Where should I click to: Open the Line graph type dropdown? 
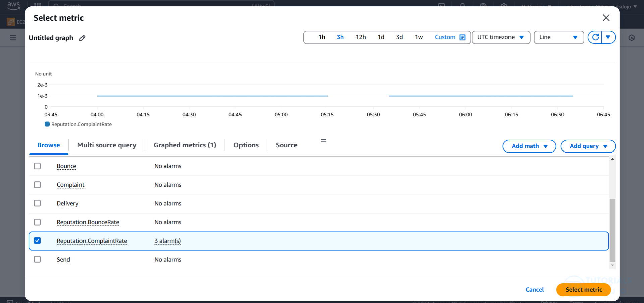pyautogui.click(x=559, y=37)
